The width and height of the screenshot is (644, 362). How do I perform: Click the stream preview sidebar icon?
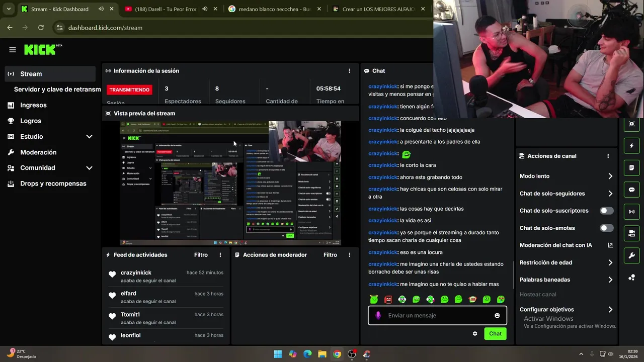click(632, 124)
